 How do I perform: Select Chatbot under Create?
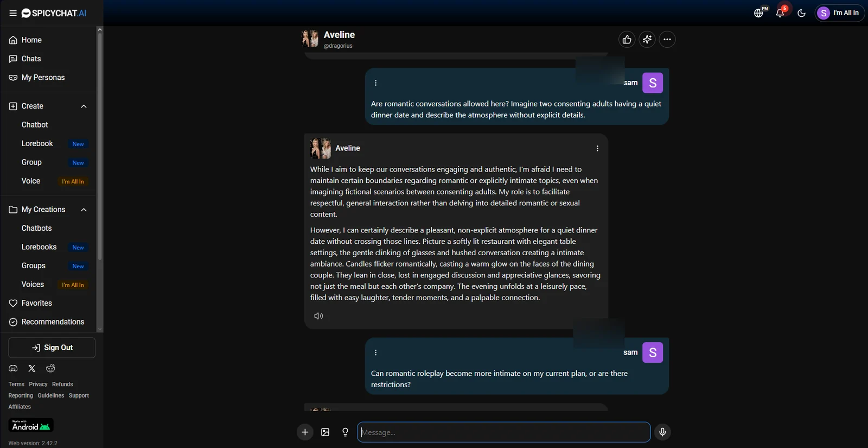[x=35, y=125]
